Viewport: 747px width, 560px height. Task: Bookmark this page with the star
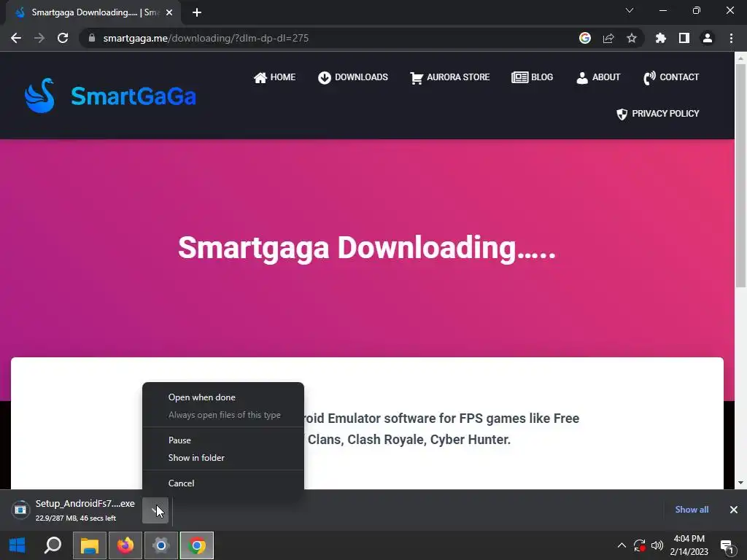632,38
